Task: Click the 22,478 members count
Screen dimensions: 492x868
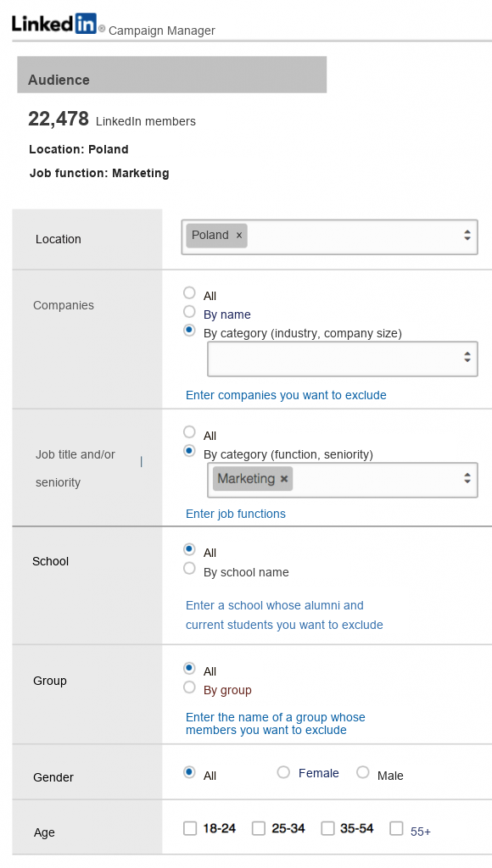Action: [59, 119]
